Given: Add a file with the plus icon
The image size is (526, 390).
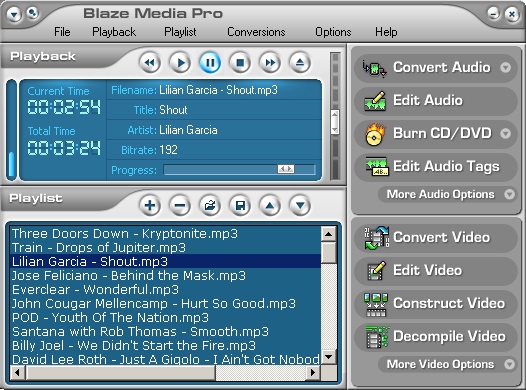Looking at the screenshot, I should (150, 205).
